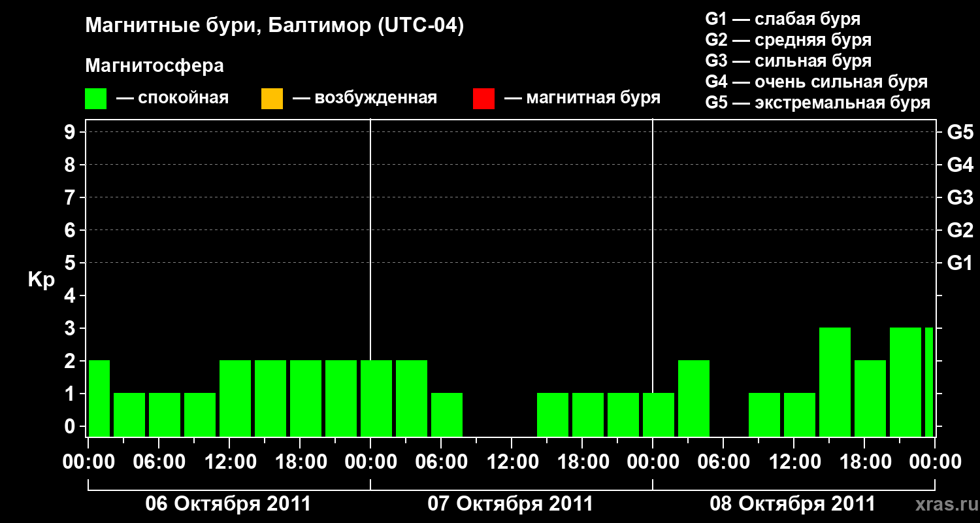Click the G5 axis label beside the Kp 9 gridline
Viewport: 980px width, 523px height.
click(960, 133)
